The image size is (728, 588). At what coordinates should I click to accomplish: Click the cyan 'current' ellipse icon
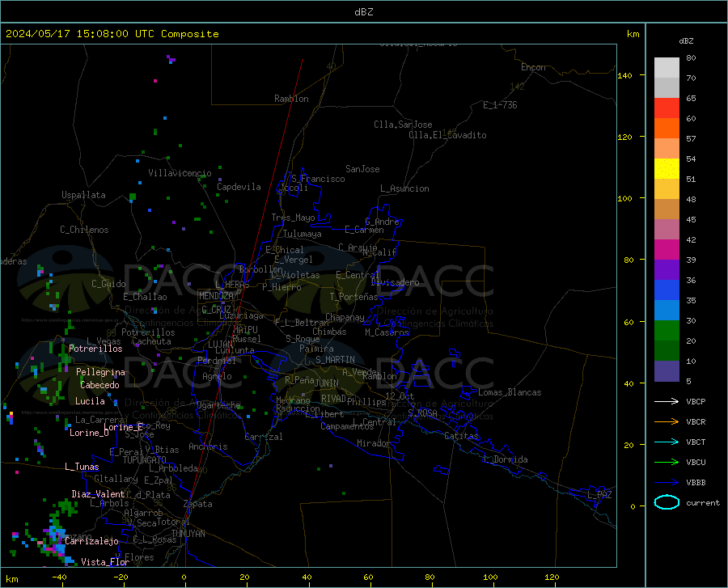click(667, 502)
